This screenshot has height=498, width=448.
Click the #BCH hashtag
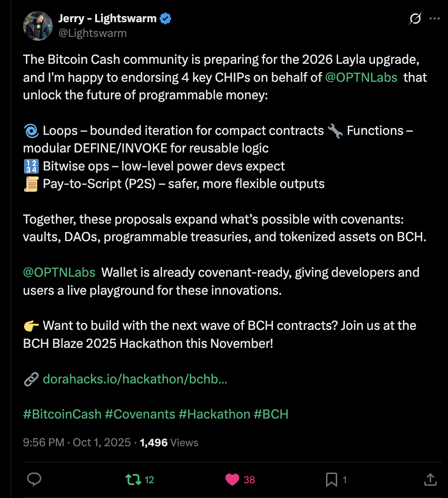pos(271,414)
